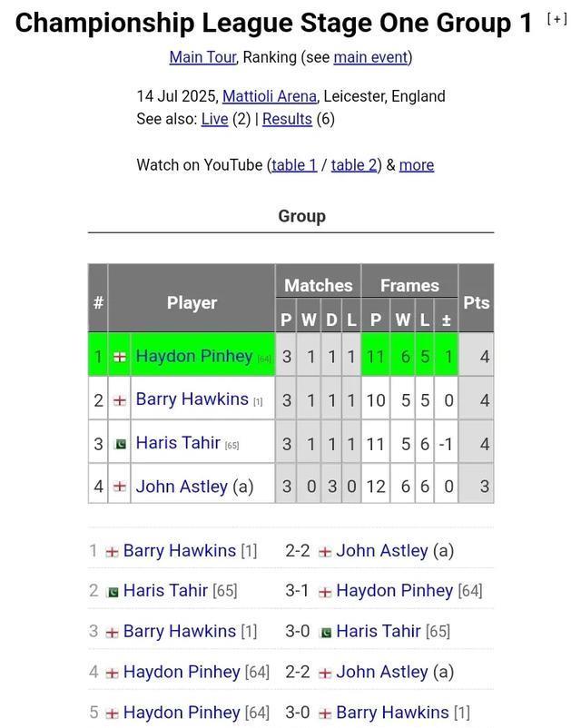Follow the main event link

[x=370, y=57]
